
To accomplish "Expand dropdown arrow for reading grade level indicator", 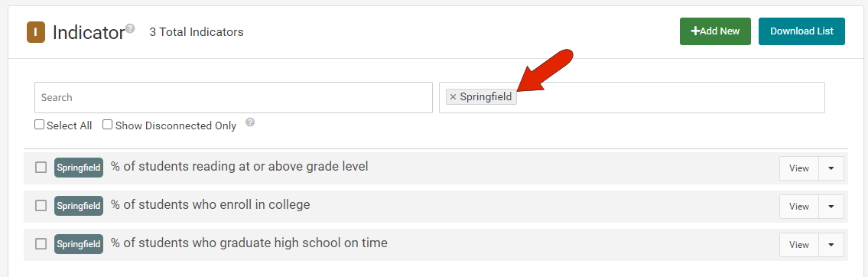I will click(831, 168).
